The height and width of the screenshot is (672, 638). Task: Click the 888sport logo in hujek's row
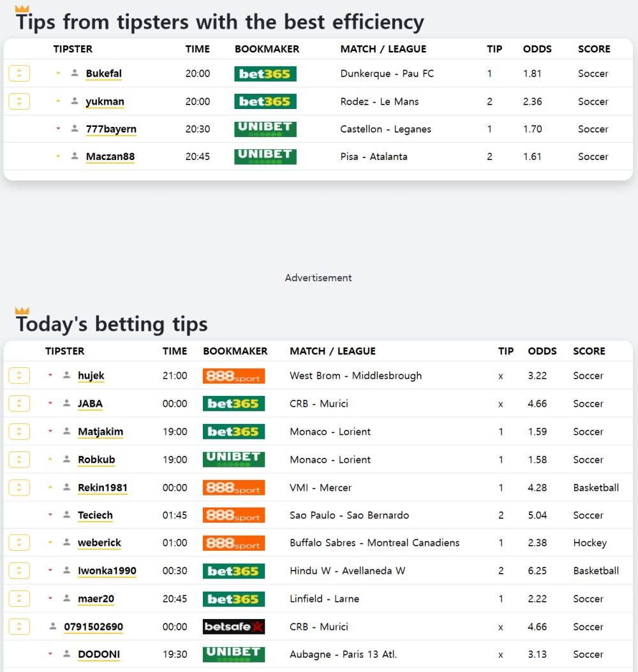(x=234, y=376)
